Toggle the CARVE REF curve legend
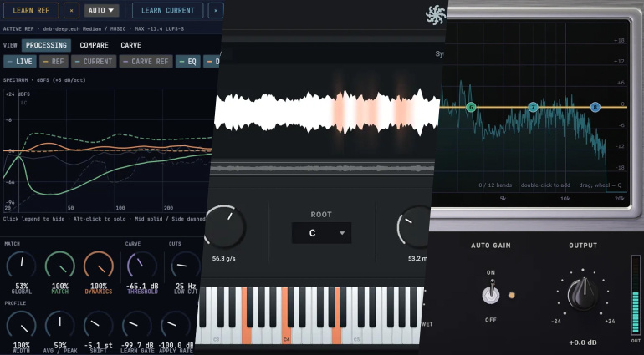Screen dimensions: 644x355 coord(146,62)
